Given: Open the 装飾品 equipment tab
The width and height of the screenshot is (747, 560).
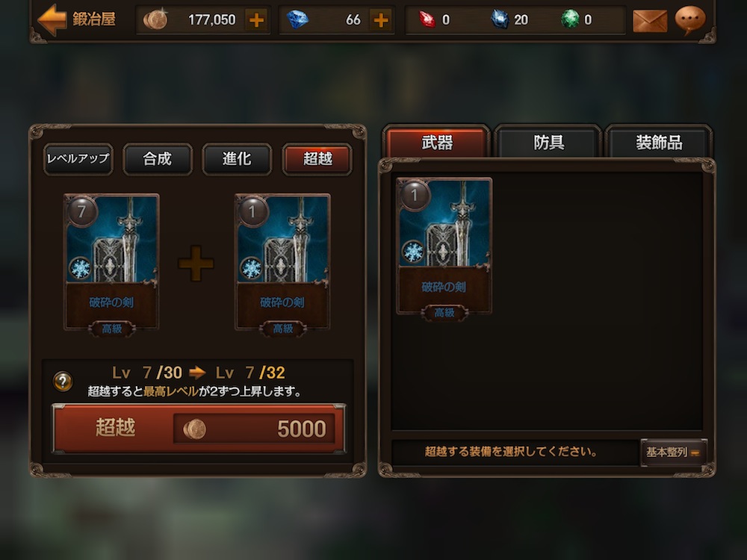Looking at the screenshot, I should [659, 142].
